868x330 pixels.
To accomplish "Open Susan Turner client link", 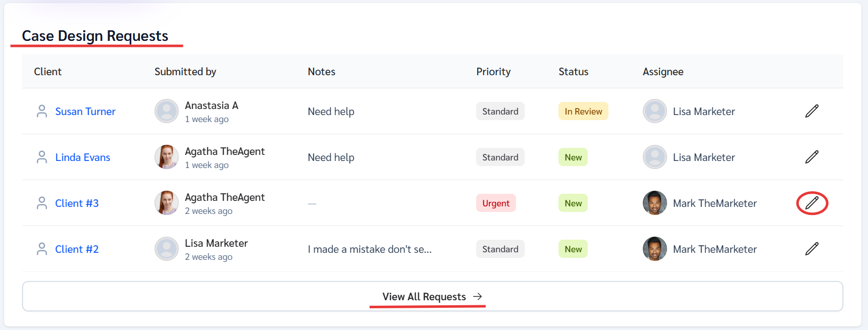I will [85, 112].
